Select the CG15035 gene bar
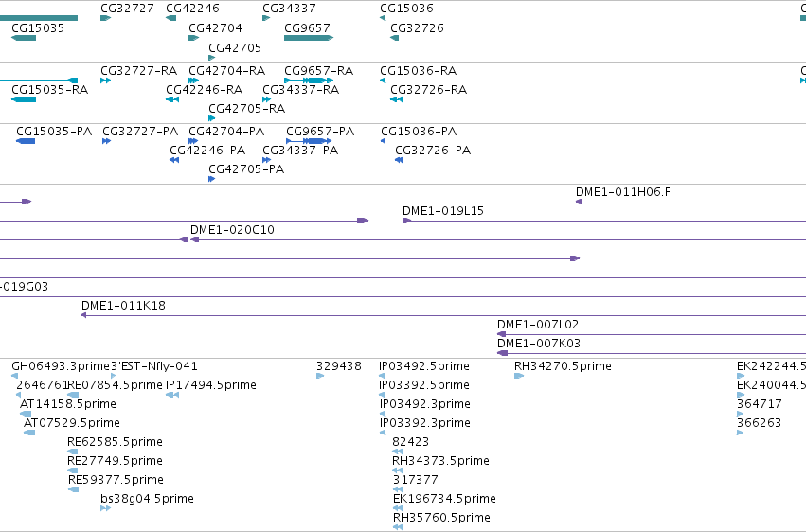806x532 pixels. point(24,38)
